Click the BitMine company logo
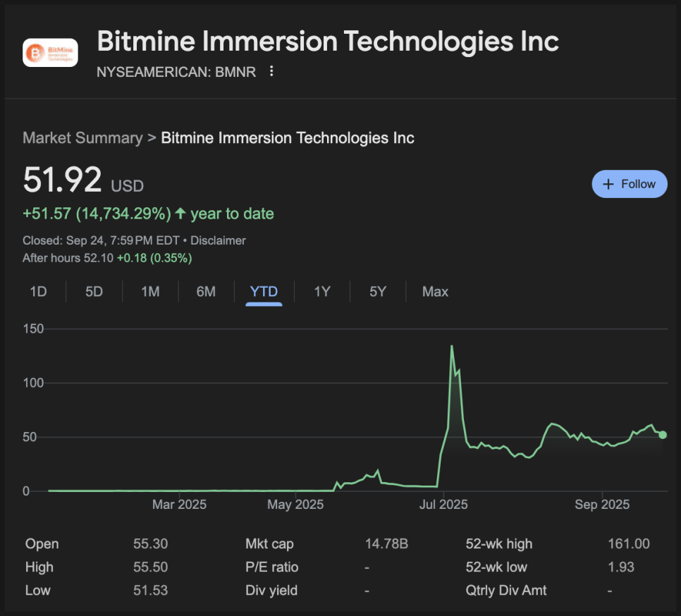 pyautogui.click(x=50, y=53)
